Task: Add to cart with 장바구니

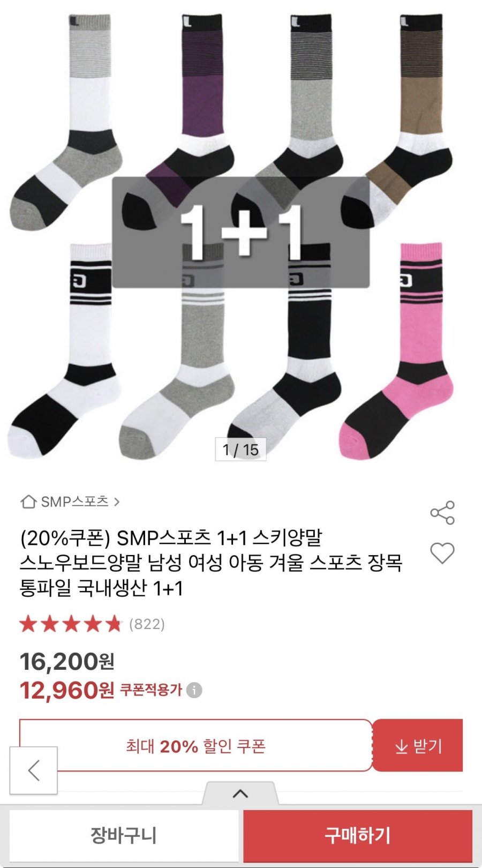Action: point(124,835)
